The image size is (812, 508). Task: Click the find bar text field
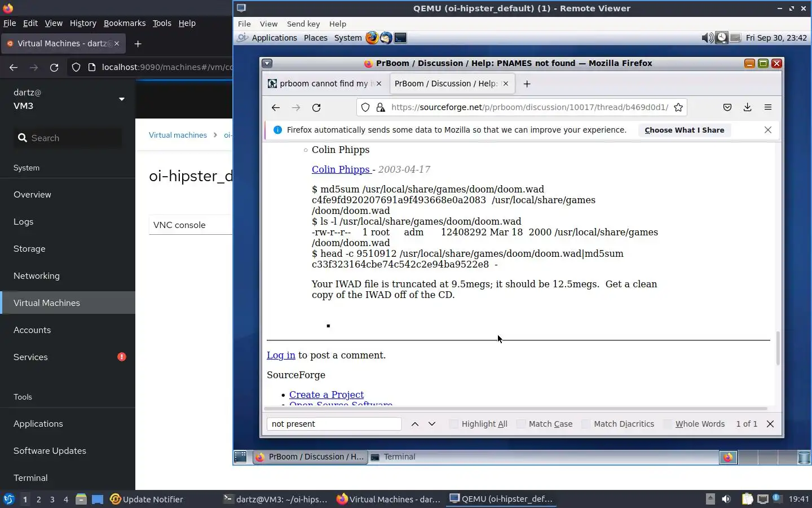coord(334,424)
